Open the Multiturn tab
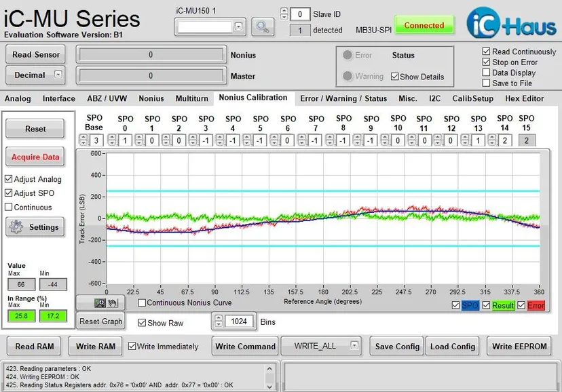This screenshot has width=562, height=392. (192, 98)
